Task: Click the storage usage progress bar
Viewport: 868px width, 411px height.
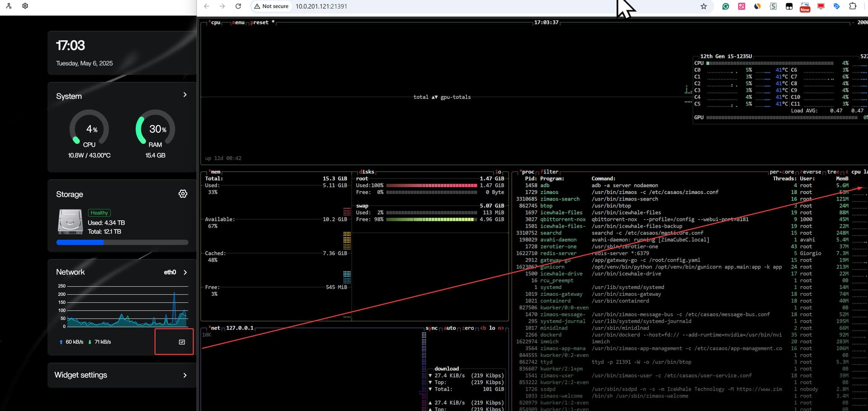Action: pos(122,243)
